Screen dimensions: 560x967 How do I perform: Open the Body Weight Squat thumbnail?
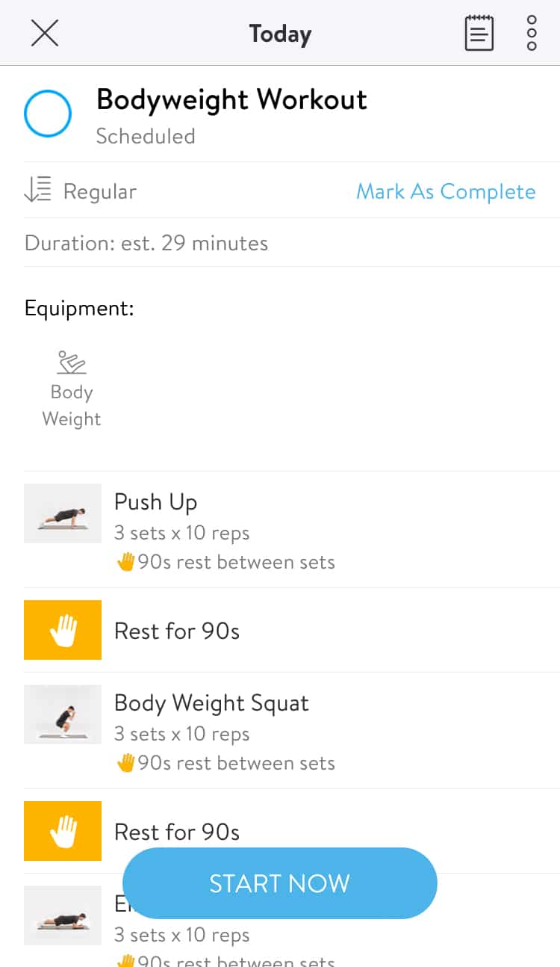point(63,714)
